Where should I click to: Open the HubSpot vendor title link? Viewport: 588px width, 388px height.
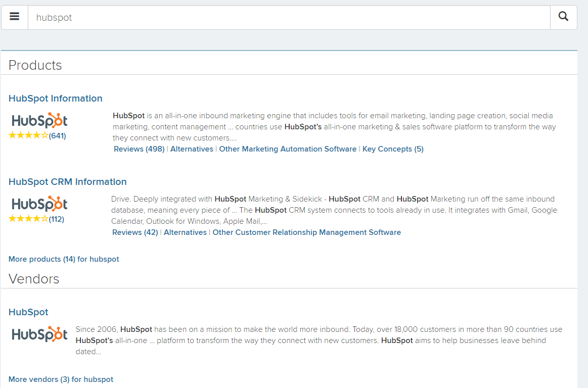pos(28,312)
